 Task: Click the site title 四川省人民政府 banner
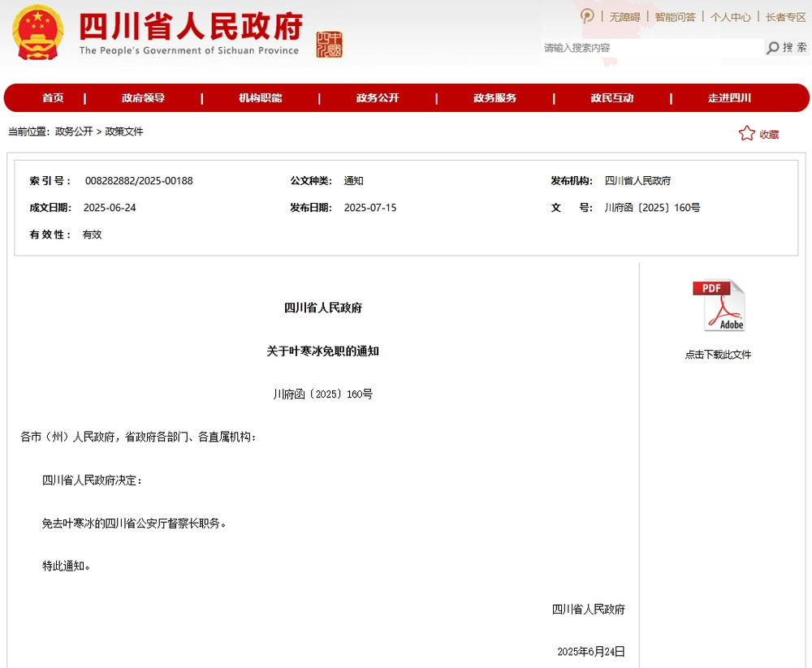(x=191, y=26)
